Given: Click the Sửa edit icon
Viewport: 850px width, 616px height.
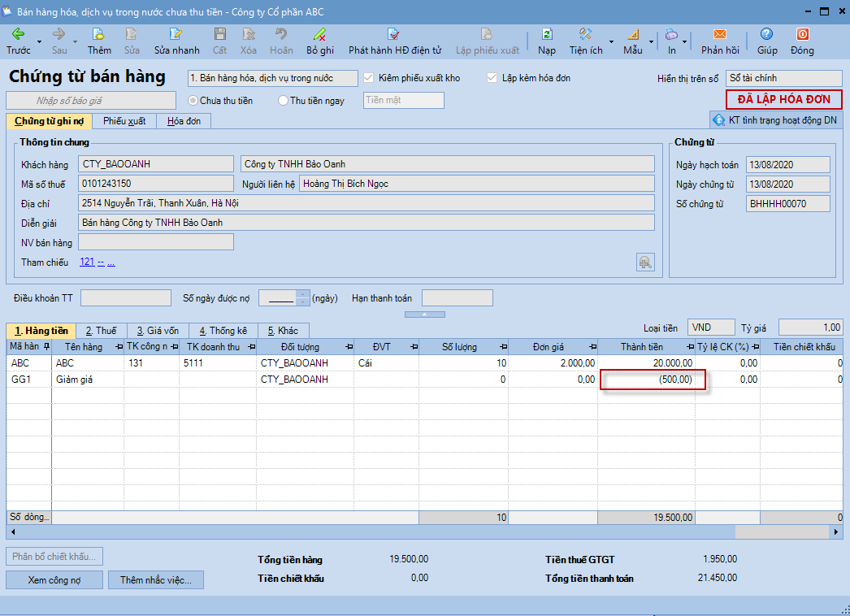Looking at the screenshot, I should click(x=132, y=35).
